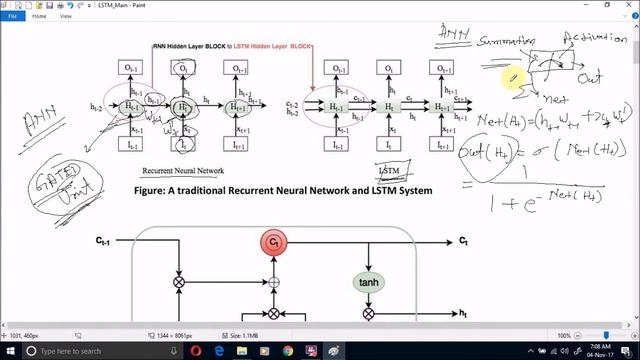Open Google Chrome from the taskbar
Viewport: 640px width, 360px height.
tap(288, 351)
